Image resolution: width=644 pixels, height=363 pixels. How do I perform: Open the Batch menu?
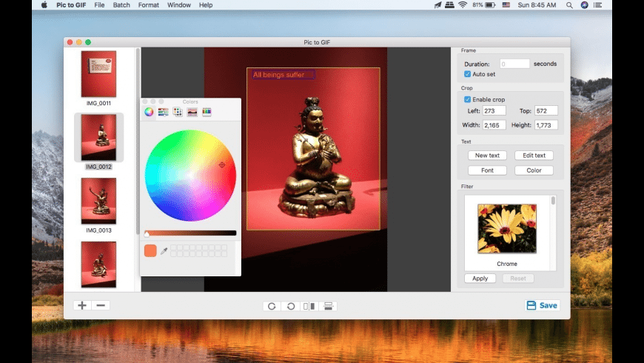121,5
